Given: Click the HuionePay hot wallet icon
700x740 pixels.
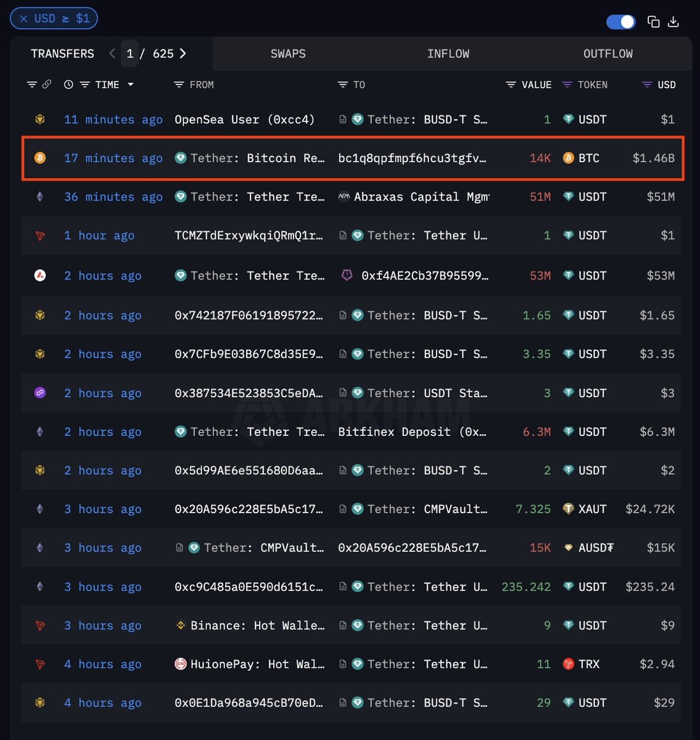Looking at the screenshot, I should pyautogui.click(x=181, y=664).
